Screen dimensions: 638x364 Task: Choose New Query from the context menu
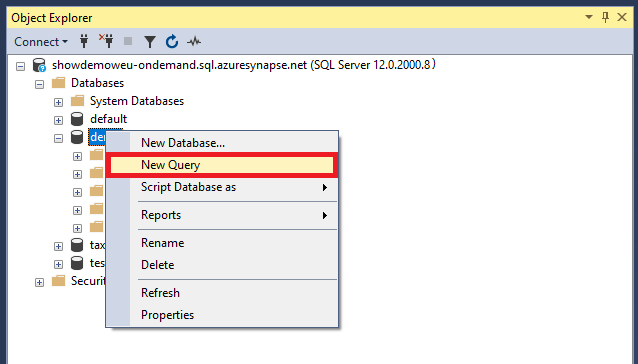pos(222,165)
